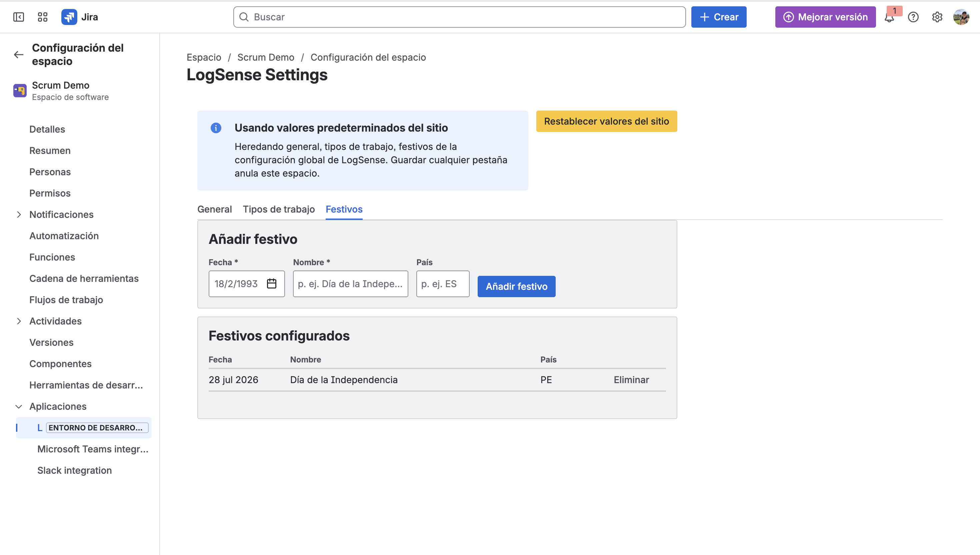The height and width of the screenshot is (555, 980).
Task: Click the Nombre input field
Action: pos(350,283)
